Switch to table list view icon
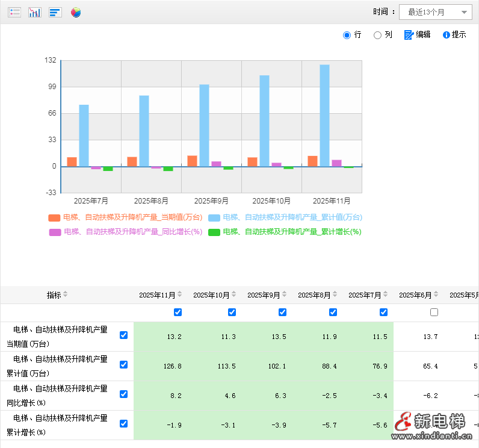The image size is (479, 448). [14, 12]
